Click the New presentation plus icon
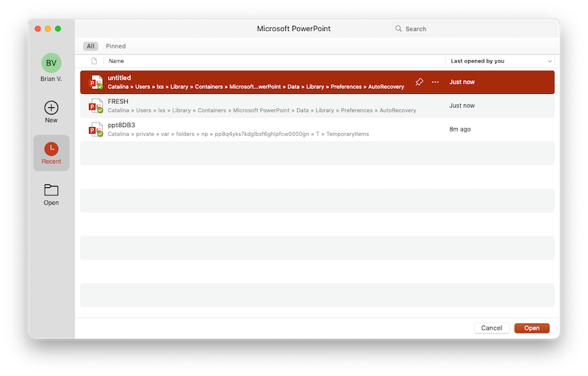 point(51,108)
